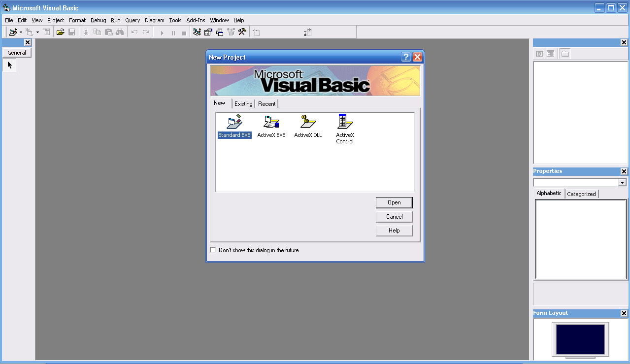Image resolution: width=630 pixels, height=364 pixels.
Task: Select the ActiveX Control project type
Action: (345, 129)
